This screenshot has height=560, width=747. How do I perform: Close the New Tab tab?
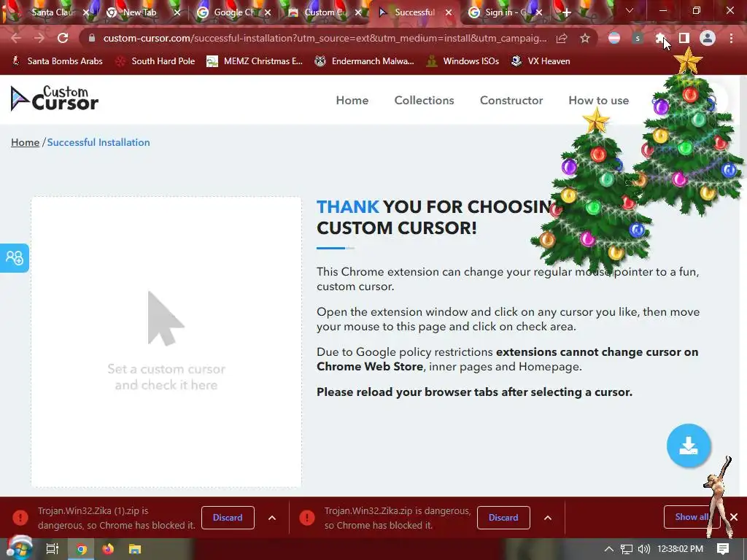coord(177,13)
